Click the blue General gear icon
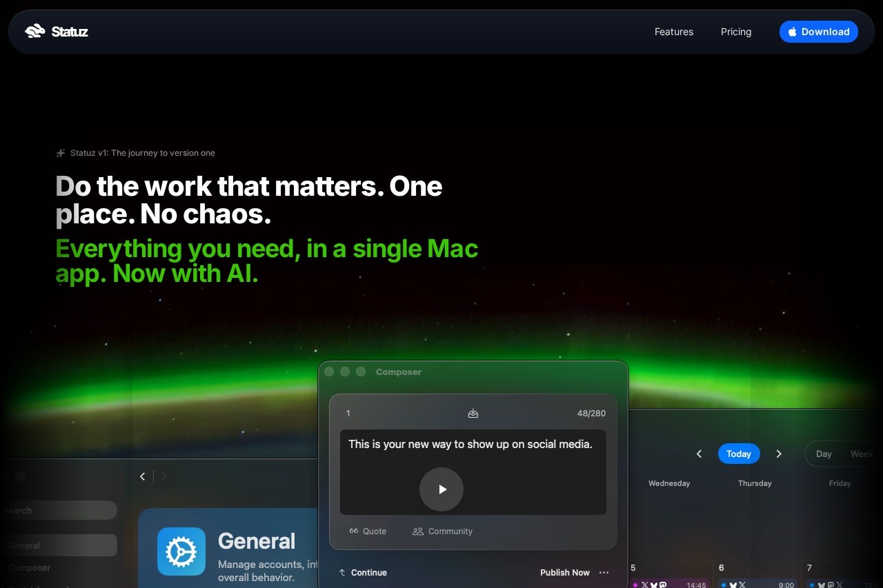Image resolution: width=883 pixels, height=588 pixels. pyautogui.click(x=181, y=551)
